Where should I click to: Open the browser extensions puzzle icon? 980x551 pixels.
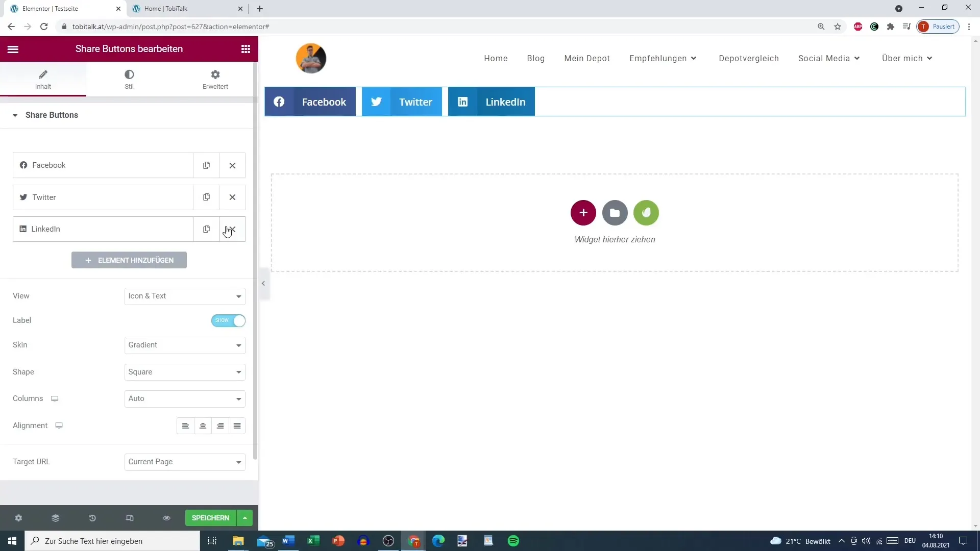891,27
